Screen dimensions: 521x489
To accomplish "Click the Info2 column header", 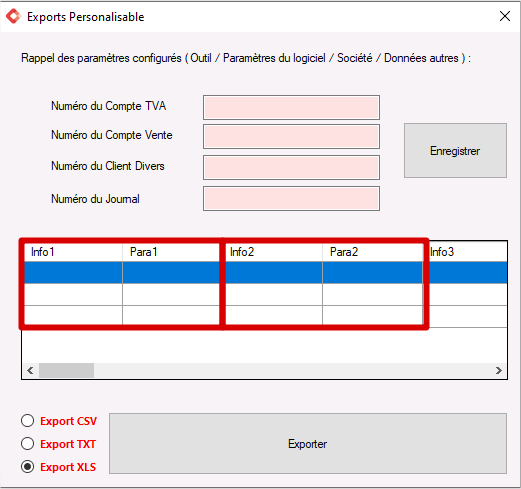I will (x=273, y=252).
